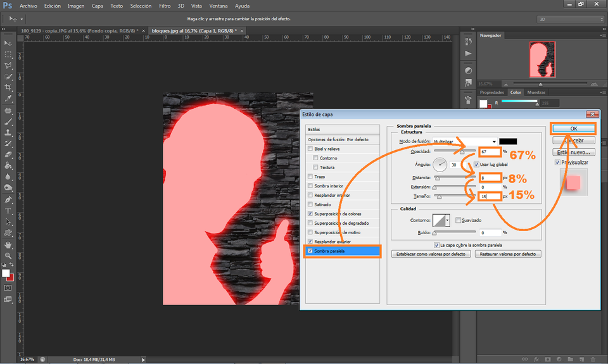Click the black shadow color swatch
Image resolution: width=608 pixels, height=364 pixels.
tap(508, 141)
